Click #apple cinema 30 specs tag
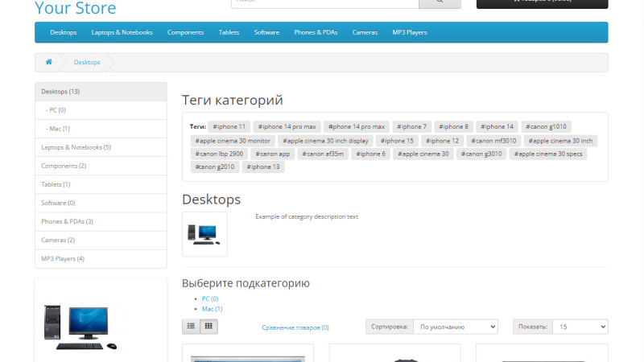The image size is (644, 362). click(548, 154)
